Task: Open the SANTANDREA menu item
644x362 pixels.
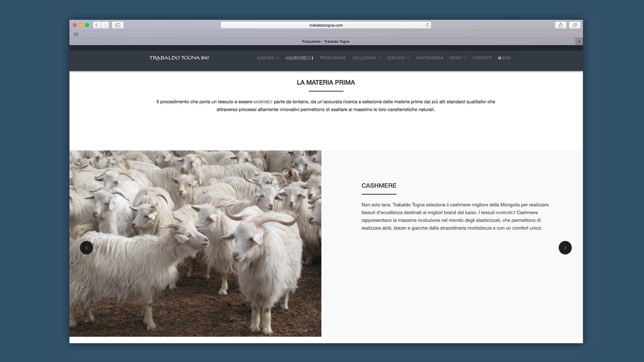Action: pos(429,58)
